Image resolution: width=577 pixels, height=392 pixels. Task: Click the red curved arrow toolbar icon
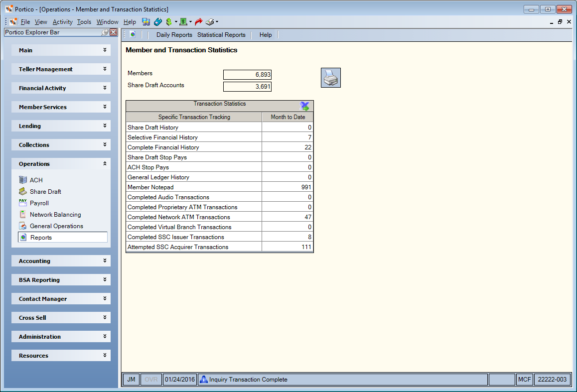(x=199, y=22)
